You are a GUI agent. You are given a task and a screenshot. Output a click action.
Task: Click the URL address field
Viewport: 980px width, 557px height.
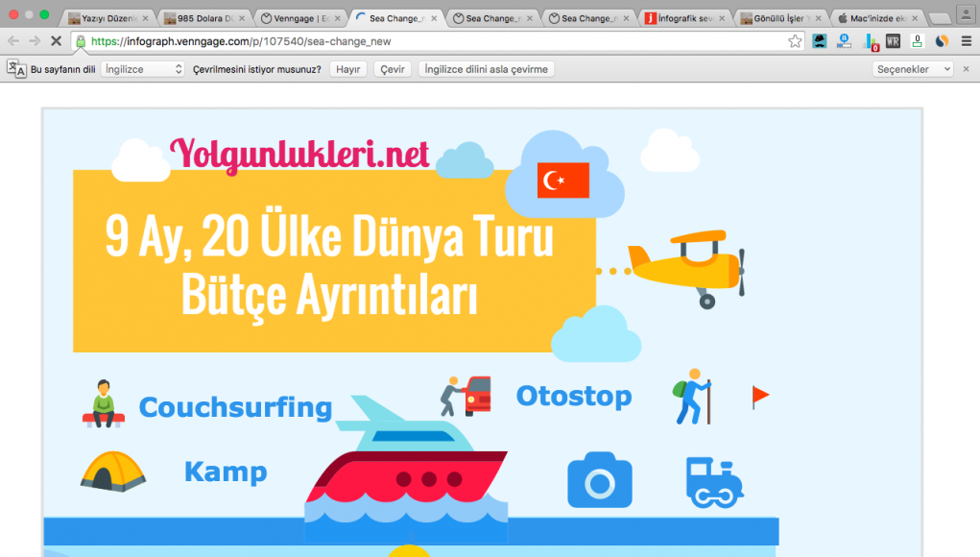coord(432,41)
